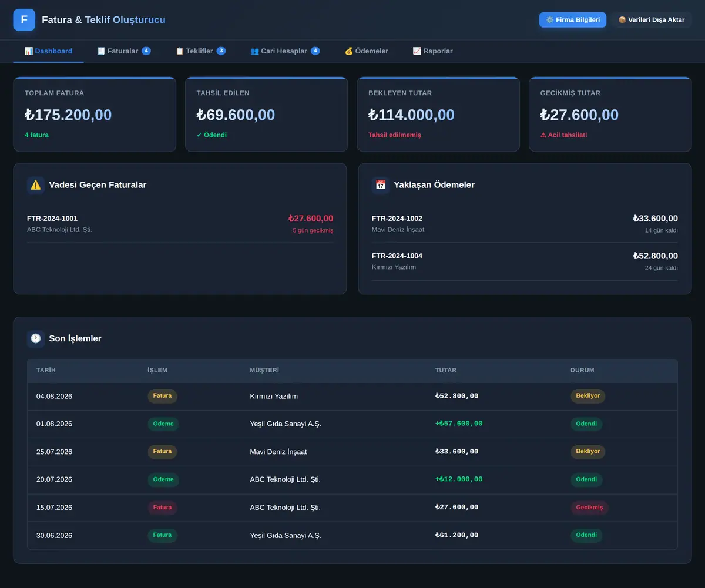
Task: Go to the Cari Hesaplar tab
Action: (x=285, y=51)
